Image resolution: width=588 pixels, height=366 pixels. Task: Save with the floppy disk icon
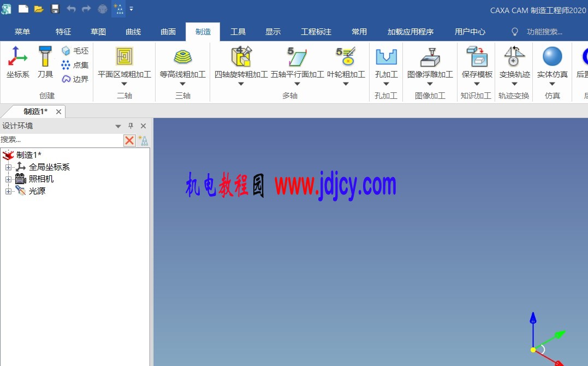point(55,8)
